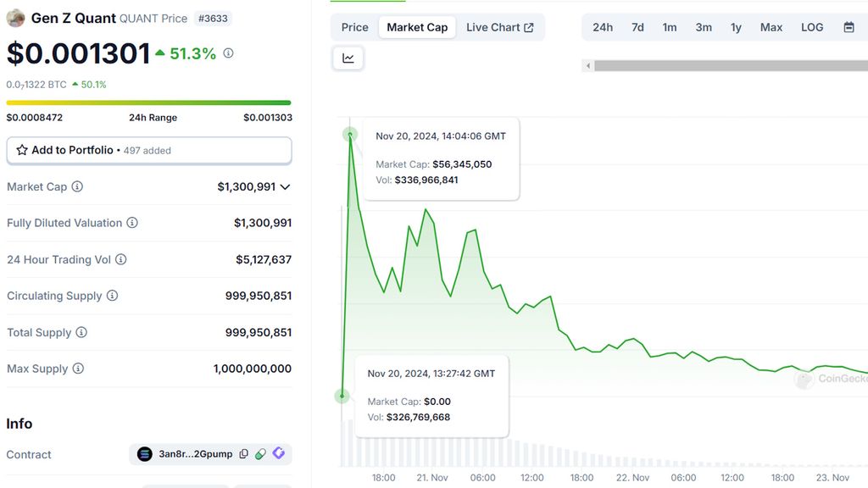The height and width of the screenshot is (488, 868).
Task: Click the external link icon on Live Chart
Action: click(529, 26)
